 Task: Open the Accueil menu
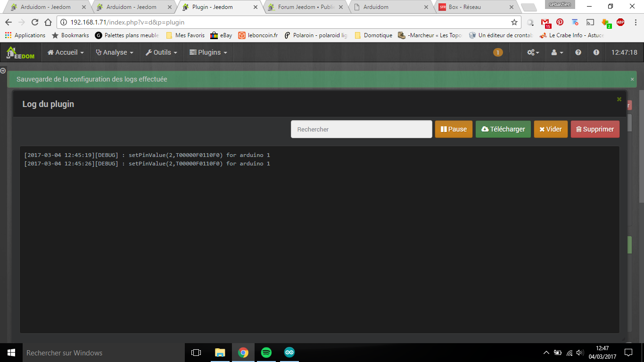66,52
